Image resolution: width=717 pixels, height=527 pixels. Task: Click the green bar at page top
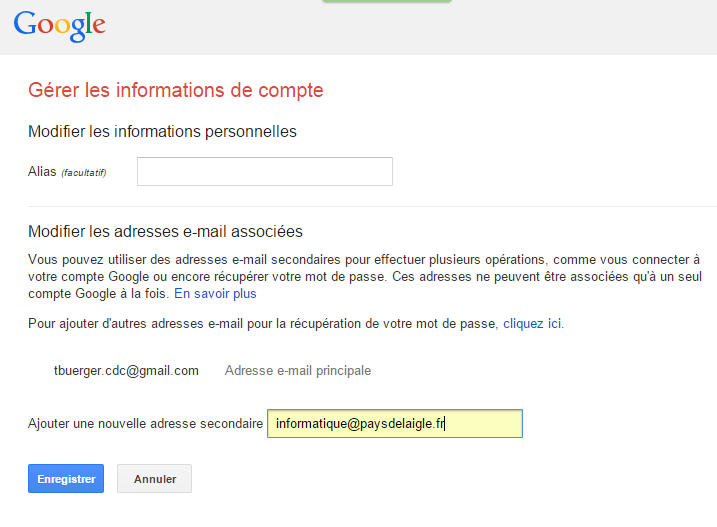point(386,1)
